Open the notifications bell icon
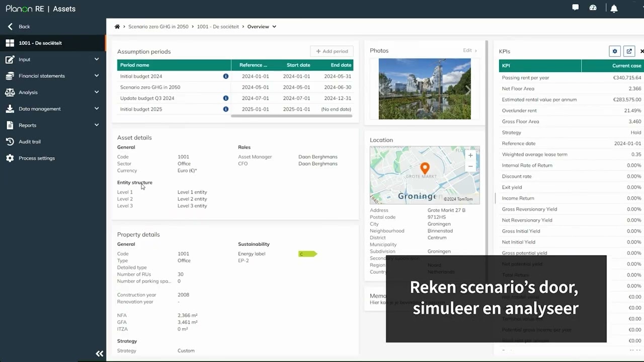 point(614,8)
